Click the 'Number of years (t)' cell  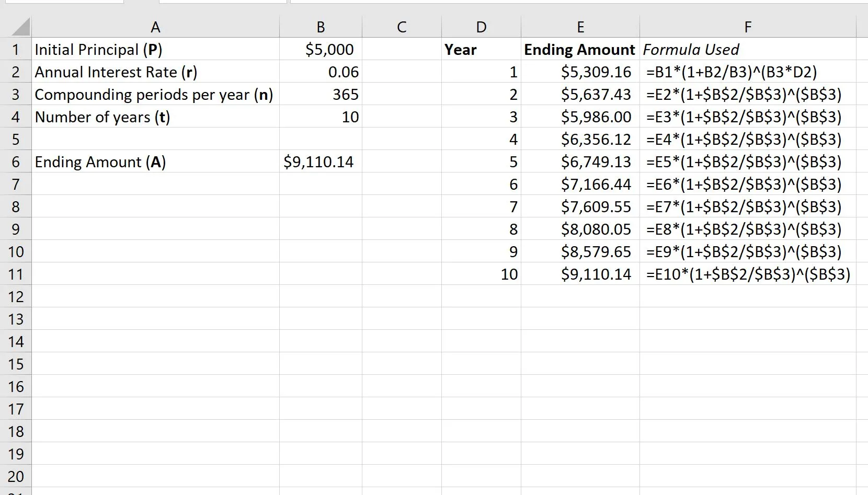[155, 117]
